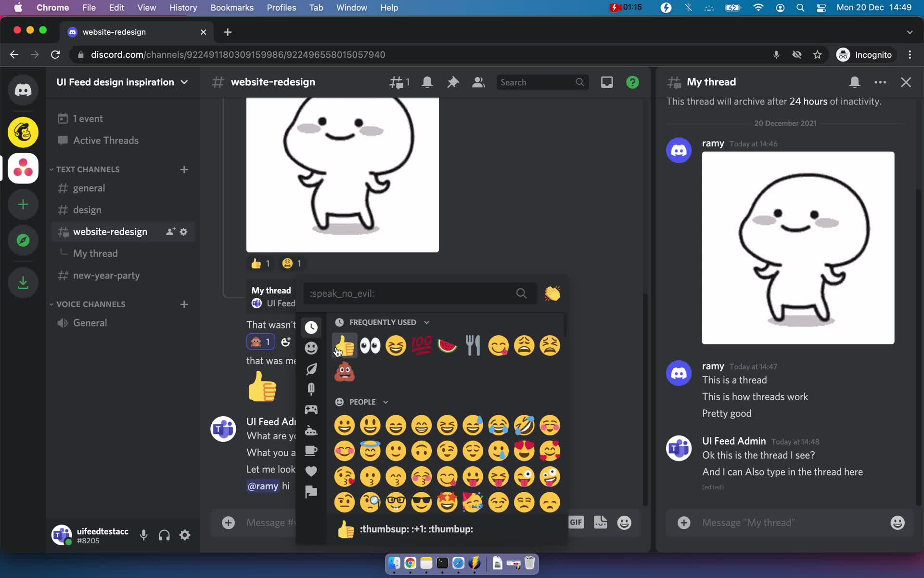The image size is (924, 578).
Task: Collapse the TEXT CHANNELS category
Action: (88, 170)
